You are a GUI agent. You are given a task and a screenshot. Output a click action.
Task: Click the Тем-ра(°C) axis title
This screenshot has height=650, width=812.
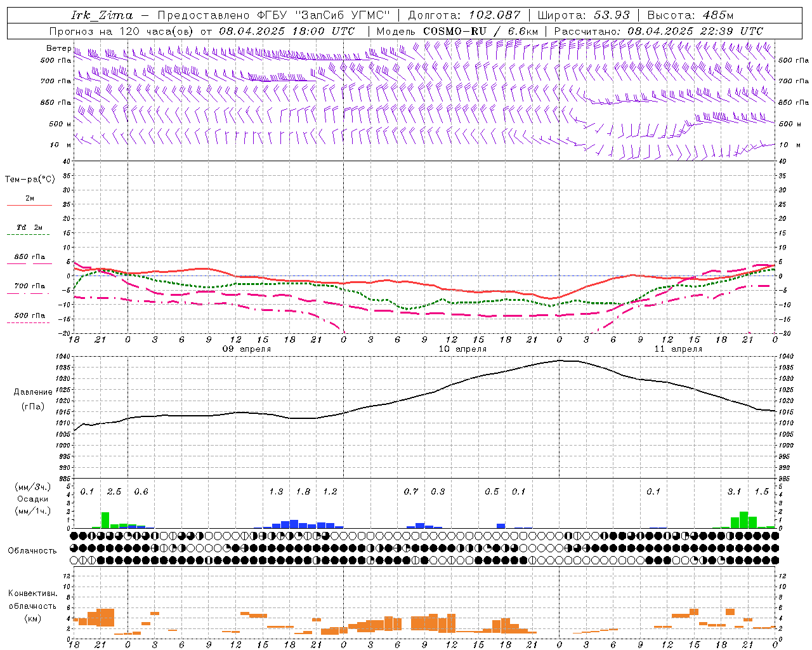(x=30, y=180)
